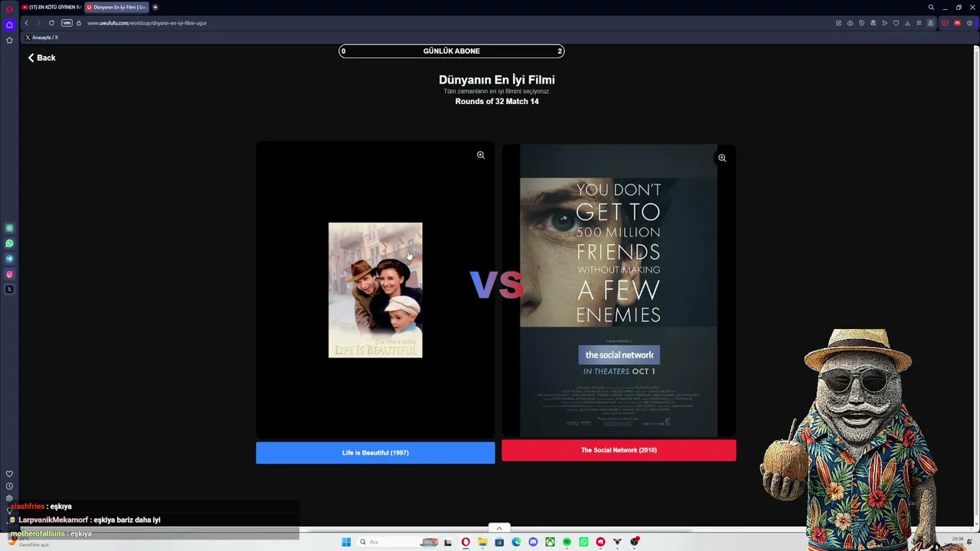Go back using the Back arrow link
The height and width of the screenshot is (551, 980).
(42, 57)
